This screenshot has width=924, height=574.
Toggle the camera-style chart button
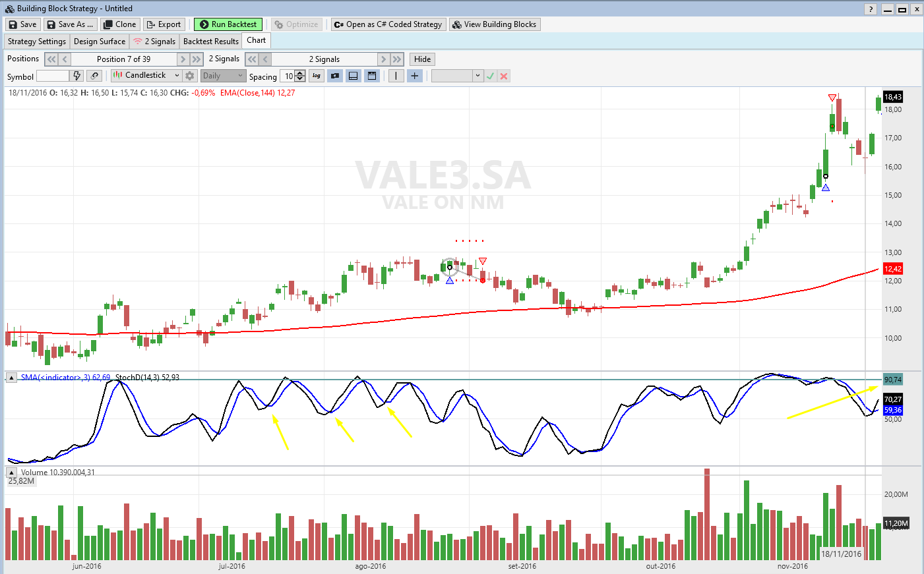point(335,76)
